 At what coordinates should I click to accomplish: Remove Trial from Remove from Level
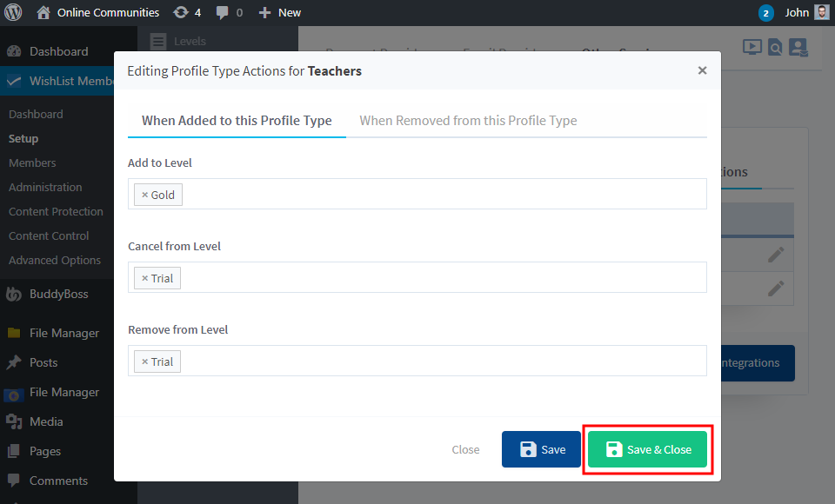coord(145,361)
